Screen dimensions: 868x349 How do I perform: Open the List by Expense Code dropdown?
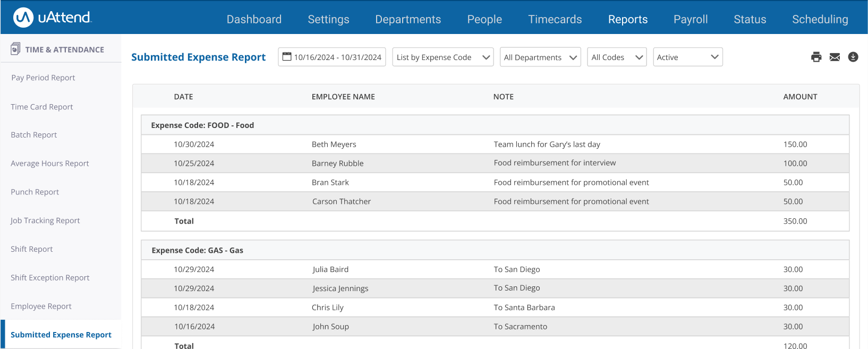pyautogui.click(x=443, y=57)
